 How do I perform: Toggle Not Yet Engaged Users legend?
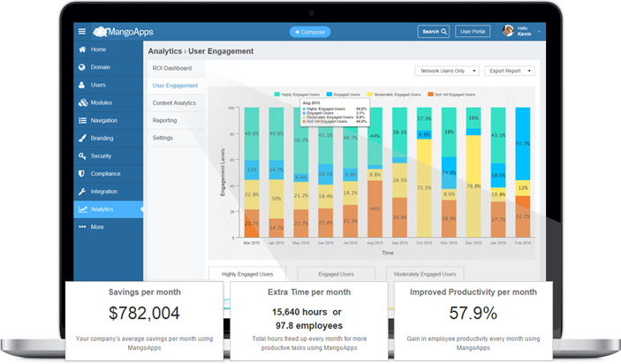click(x=451, y=95)
